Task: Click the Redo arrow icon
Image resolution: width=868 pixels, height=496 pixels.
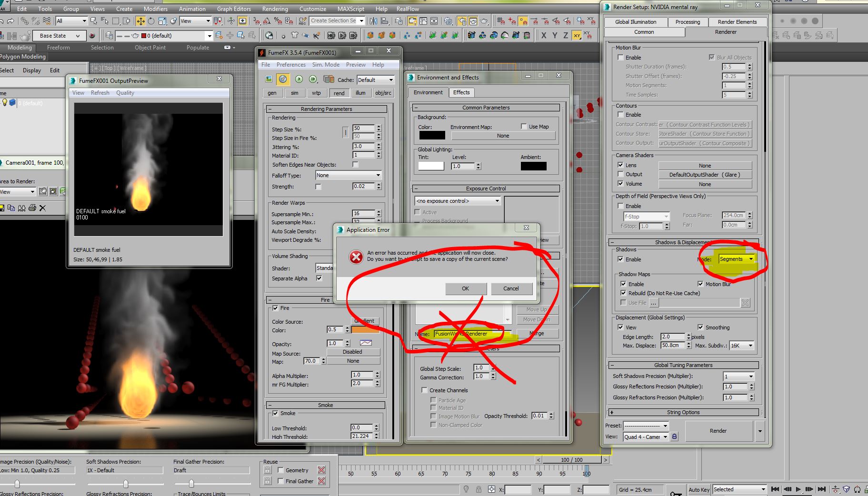Action: click(x=11, y=21)
